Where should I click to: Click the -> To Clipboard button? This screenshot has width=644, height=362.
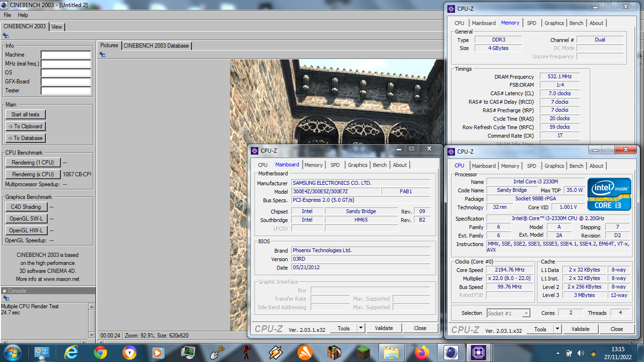click(25, 126)
